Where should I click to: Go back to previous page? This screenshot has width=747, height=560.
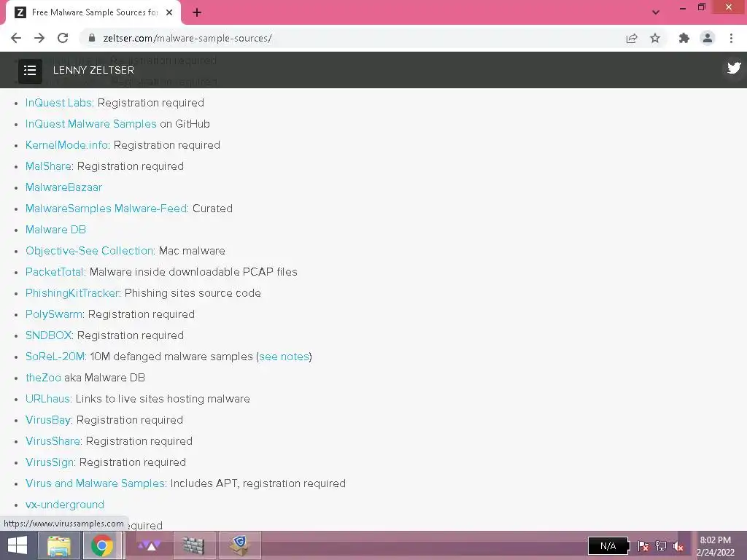click(16, 38)
